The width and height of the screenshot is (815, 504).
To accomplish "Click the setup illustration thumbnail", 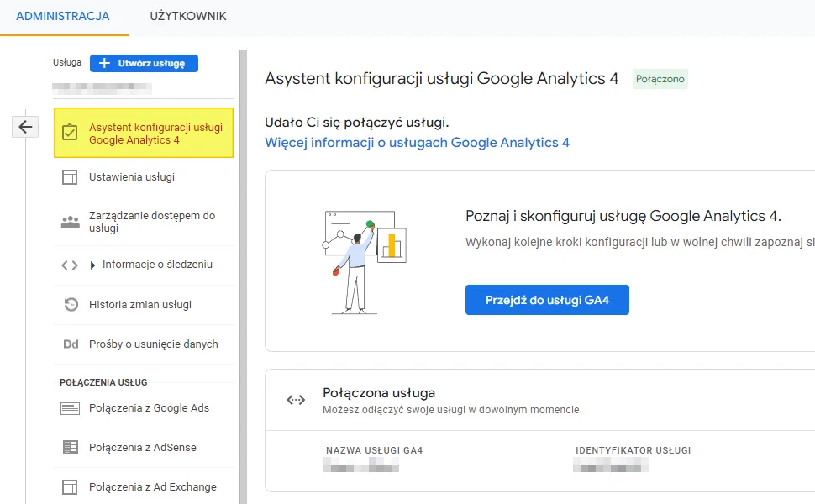I will pos(364,262).
